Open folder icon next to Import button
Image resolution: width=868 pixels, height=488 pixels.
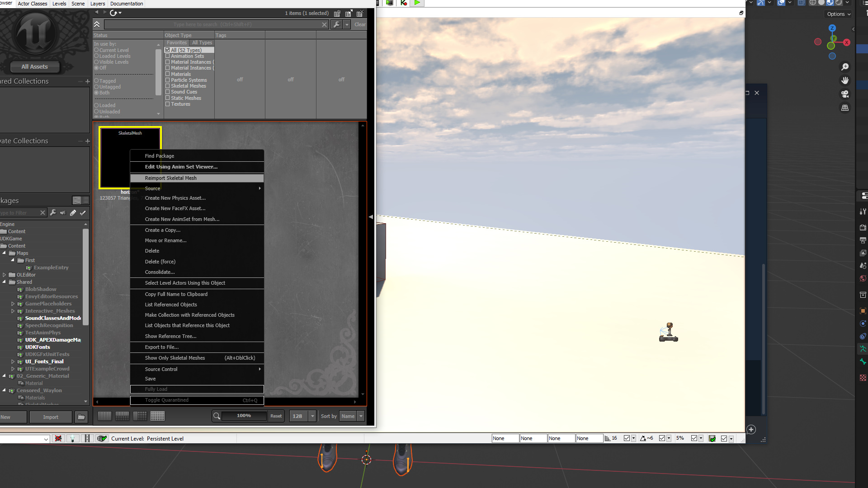[81, 417]
